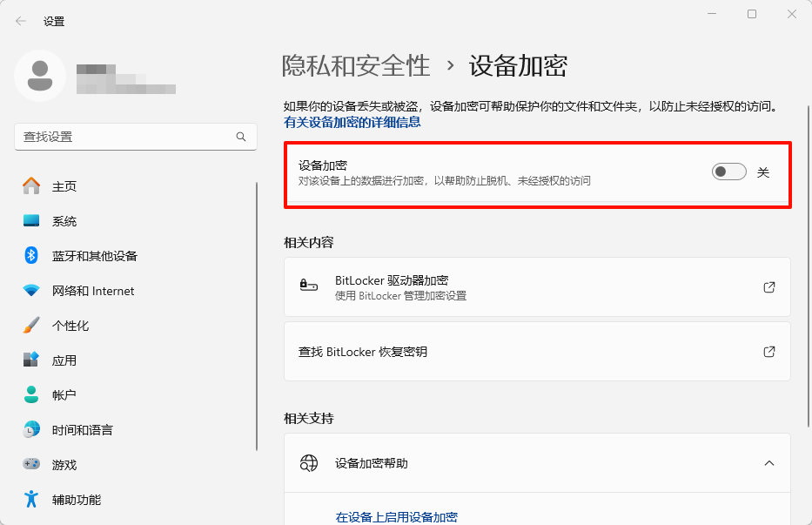The width and height of the screenshot is (812, 525).
Task: Click the Gaming (游戏) controller icon
Action: point(31,465)
